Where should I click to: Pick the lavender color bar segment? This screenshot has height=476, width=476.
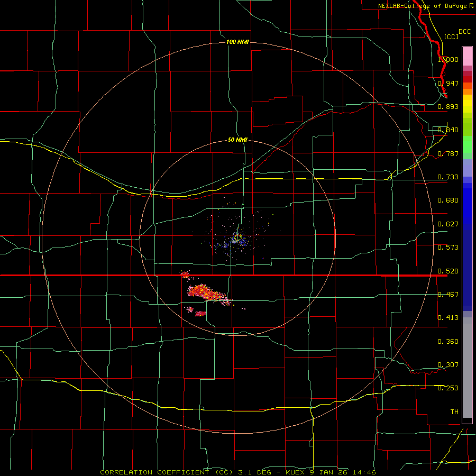pyautogui.click(x=467, y=168)
